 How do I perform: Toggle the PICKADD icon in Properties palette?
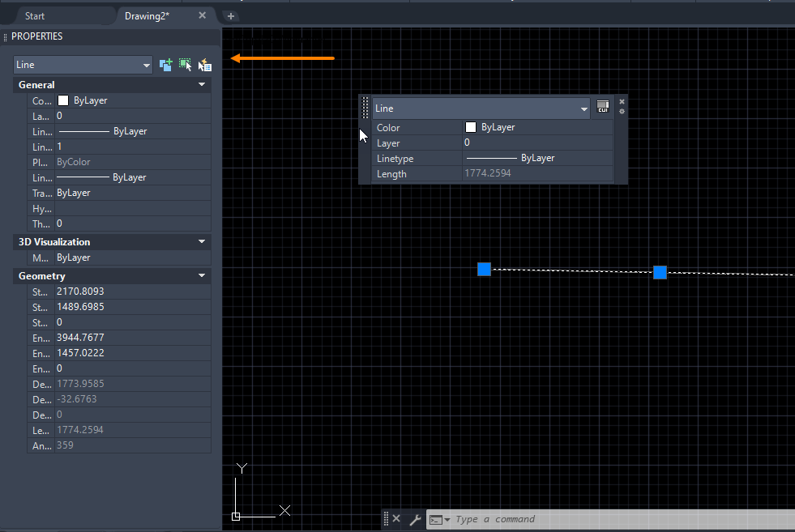(x=166, y=65)
